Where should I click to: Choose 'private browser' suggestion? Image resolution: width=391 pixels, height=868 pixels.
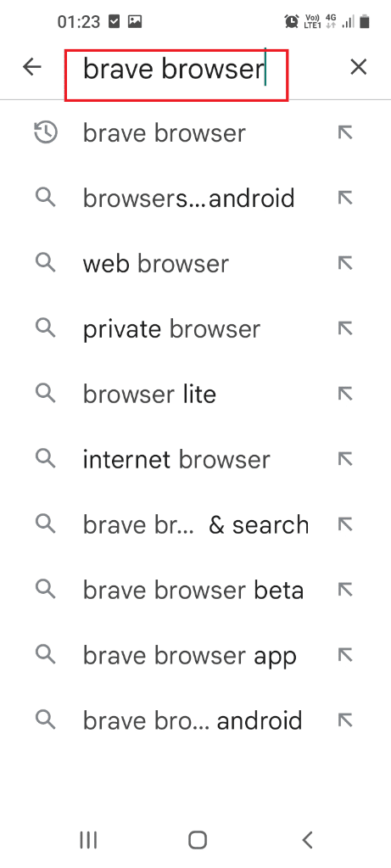click(195, 329)
